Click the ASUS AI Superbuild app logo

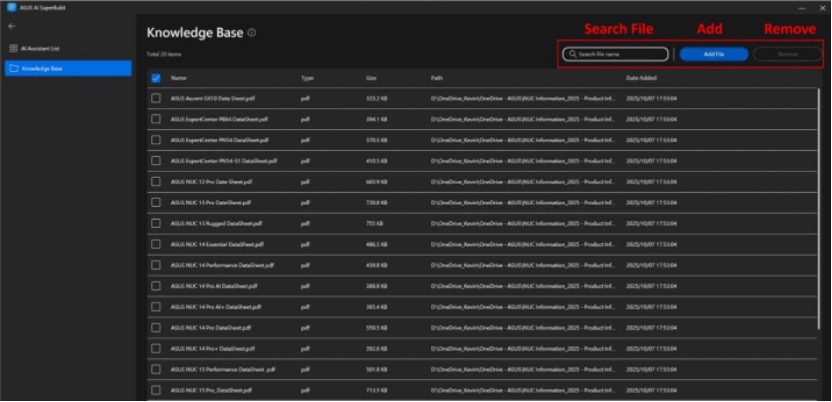[12, 7]
